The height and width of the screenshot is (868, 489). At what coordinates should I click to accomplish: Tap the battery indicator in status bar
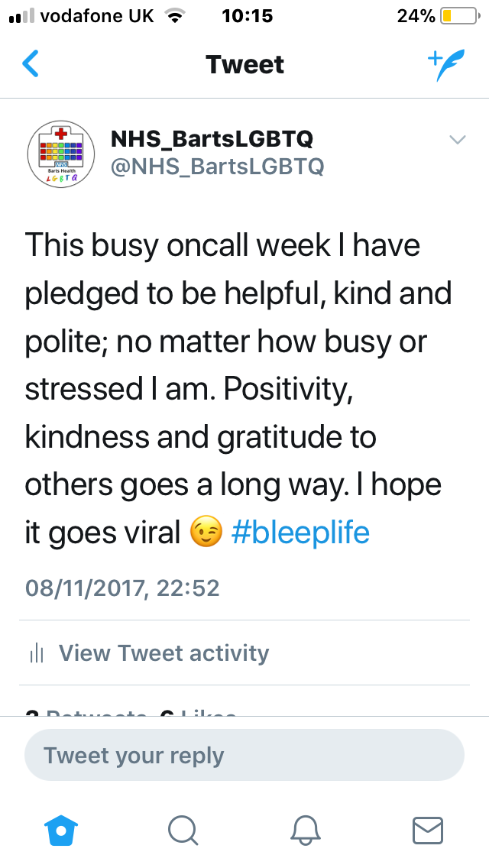point(460,16)
